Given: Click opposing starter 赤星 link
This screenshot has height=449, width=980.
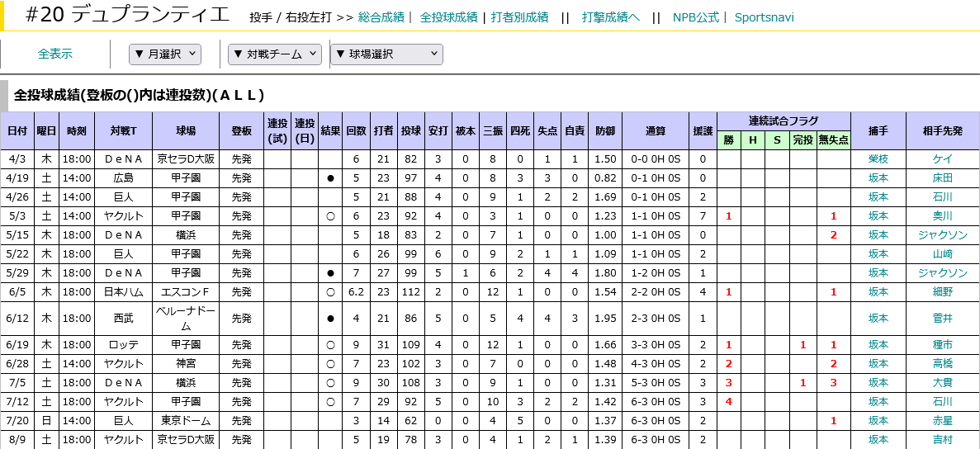Looking at the screenshot, I should 942,421.
